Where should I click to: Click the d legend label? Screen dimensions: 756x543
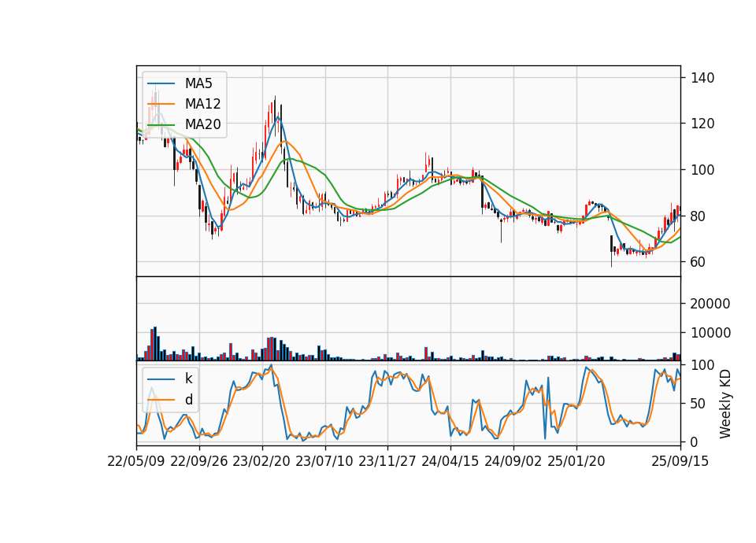(189, 400)
